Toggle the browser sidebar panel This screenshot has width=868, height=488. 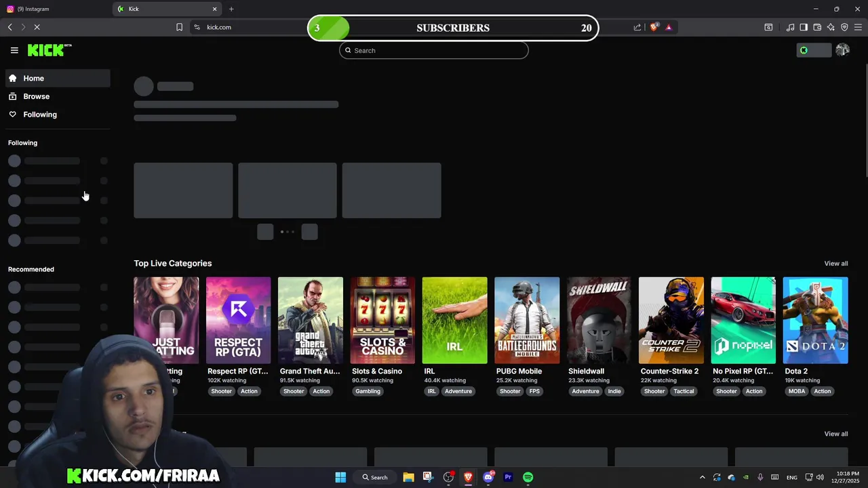point(804,27)
